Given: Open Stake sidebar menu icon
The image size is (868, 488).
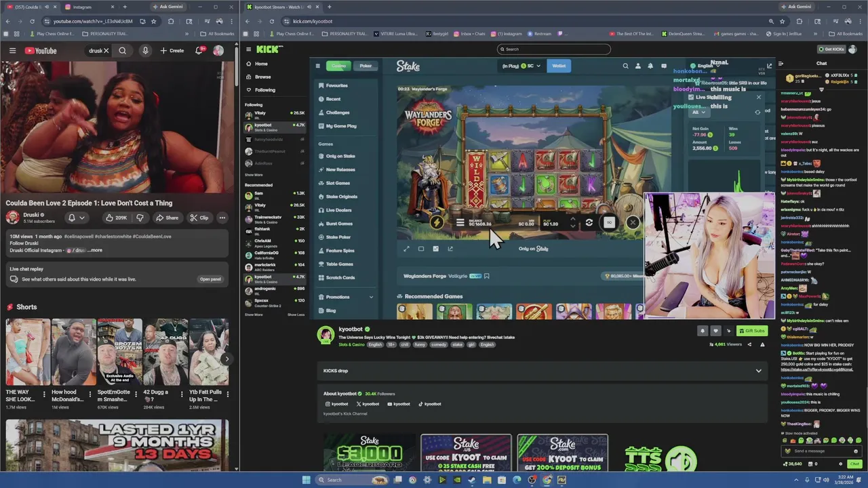Looking at the screenshot, I should (317, 66).
